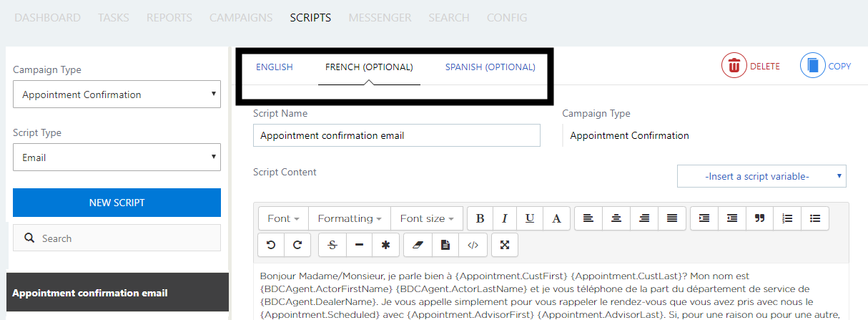Switch to HTML source code view
The width and height of the screenshot is (868, 320).
click(473, 245)
